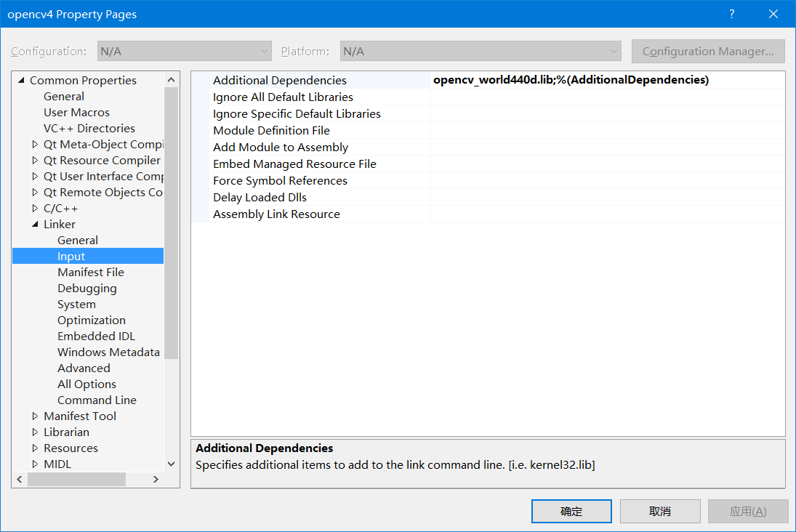This screenshot has height=532, width=796.
Task: Expand the Manifest Tool node
Action: (34, 416)
